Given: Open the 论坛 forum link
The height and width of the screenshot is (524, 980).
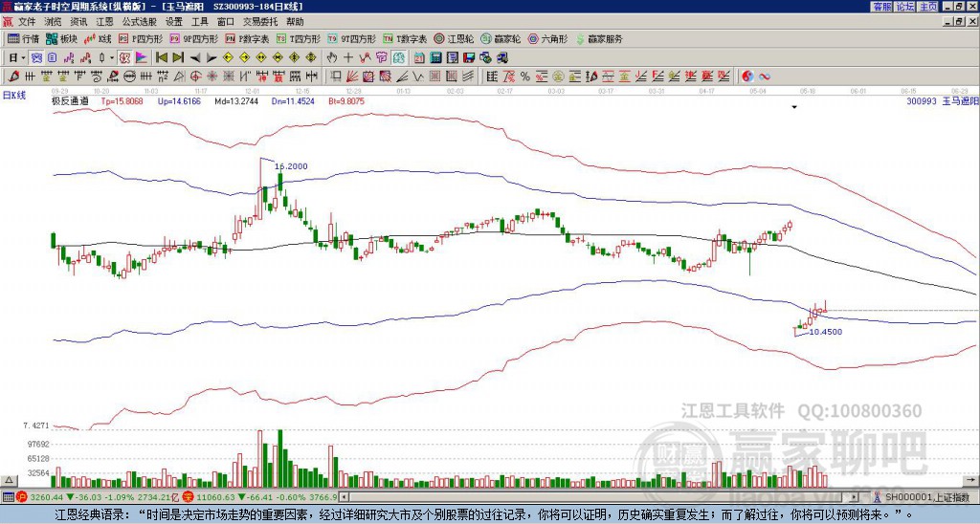Looking at the screenshot, I should [x=905, y=6].
